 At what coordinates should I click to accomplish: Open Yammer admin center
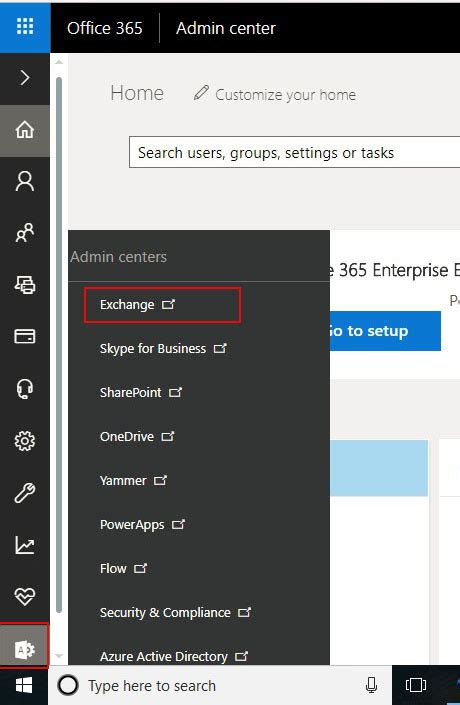[x=133, y=481]
